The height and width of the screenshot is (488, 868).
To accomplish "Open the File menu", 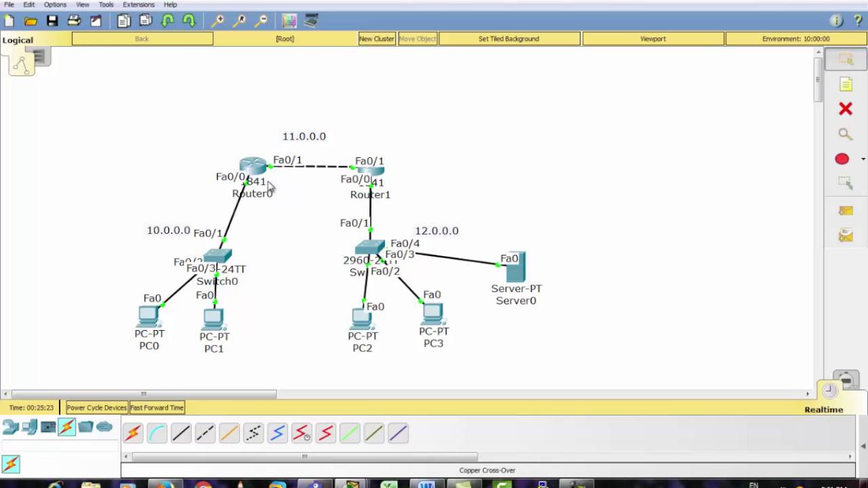I will point(9,5).
